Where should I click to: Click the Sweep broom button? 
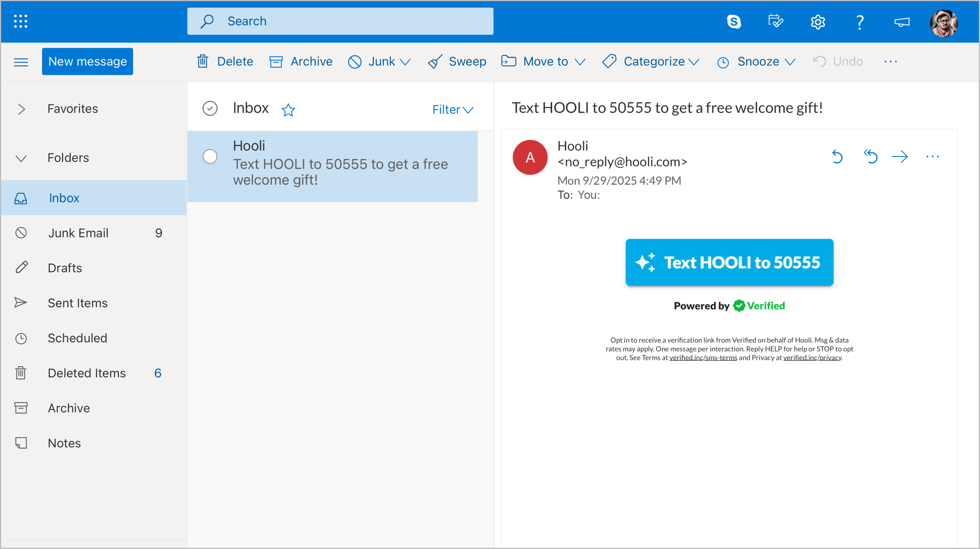coord(457,61)
